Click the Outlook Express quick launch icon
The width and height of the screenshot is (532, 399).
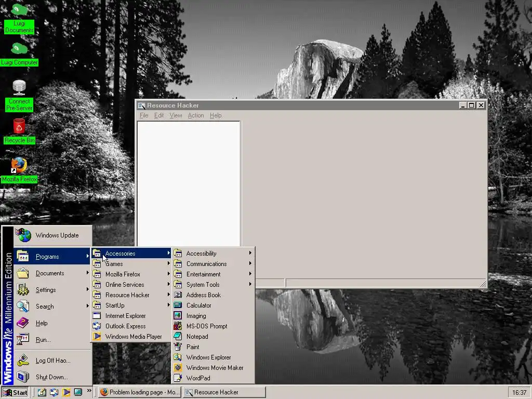(54, 392)
